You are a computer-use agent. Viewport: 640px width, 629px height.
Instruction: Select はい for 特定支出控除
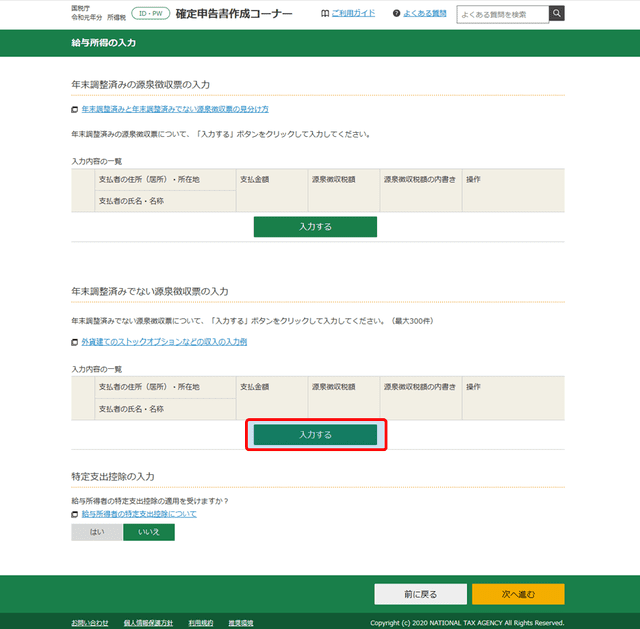(x=97, y=532)
